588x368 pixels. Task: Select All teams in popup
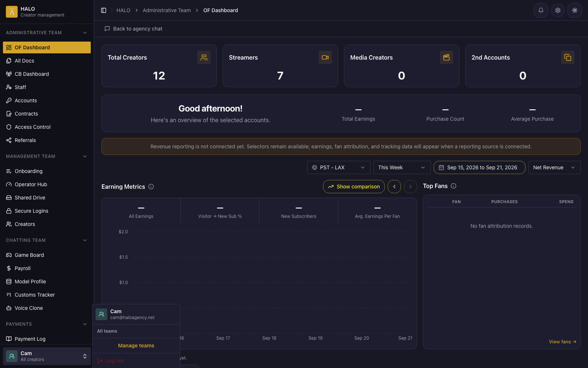107,331
